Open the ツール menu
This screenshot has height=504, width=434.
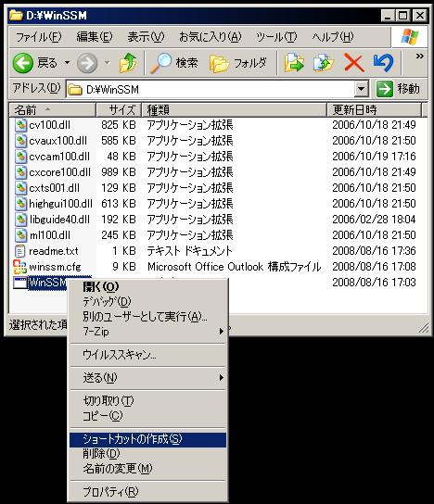tap(276, 37)
